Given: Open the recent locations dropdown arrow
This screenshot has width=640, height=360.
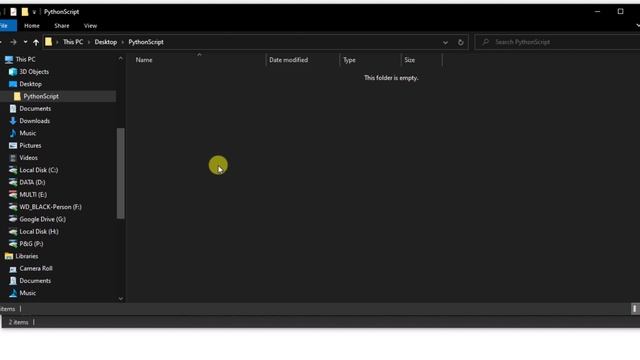Looking at the screenshot, I should [x=25, y=42].
